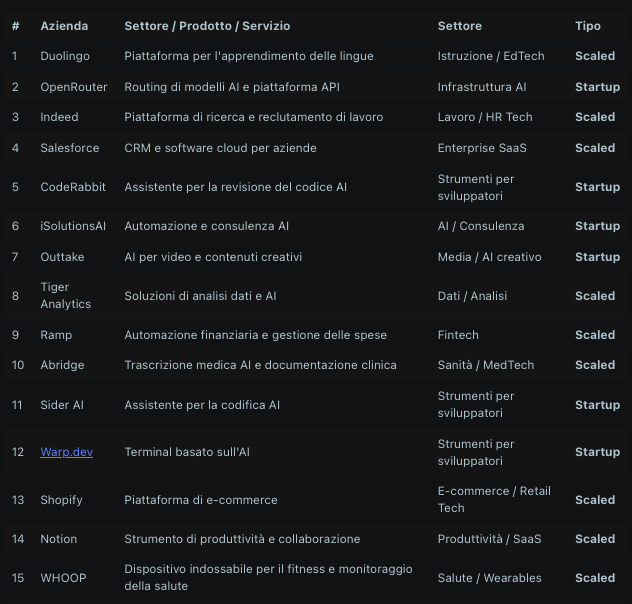632x604 pixels.
Task: Click the Startup type in the iSolutionsAI row
Action: (x=597, y=226)
